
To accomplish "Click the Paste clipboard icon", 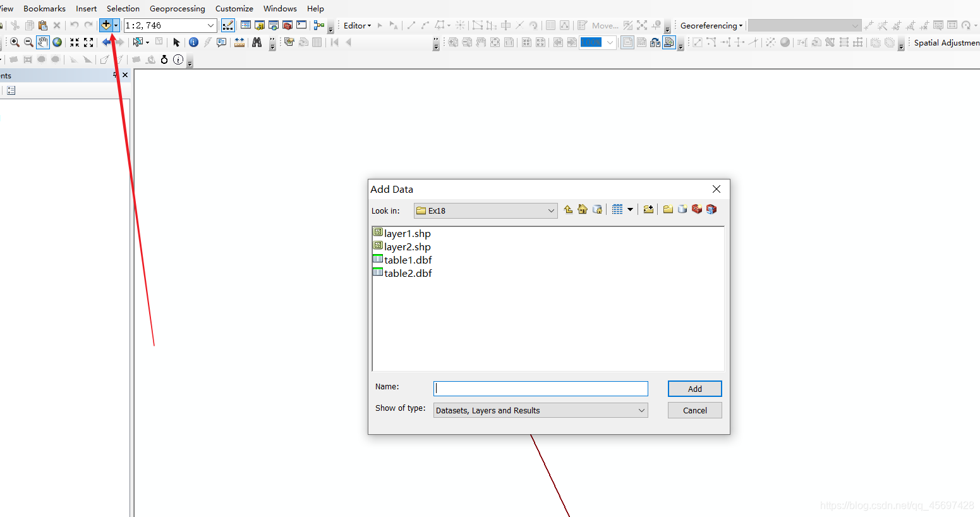I will 43,25.
